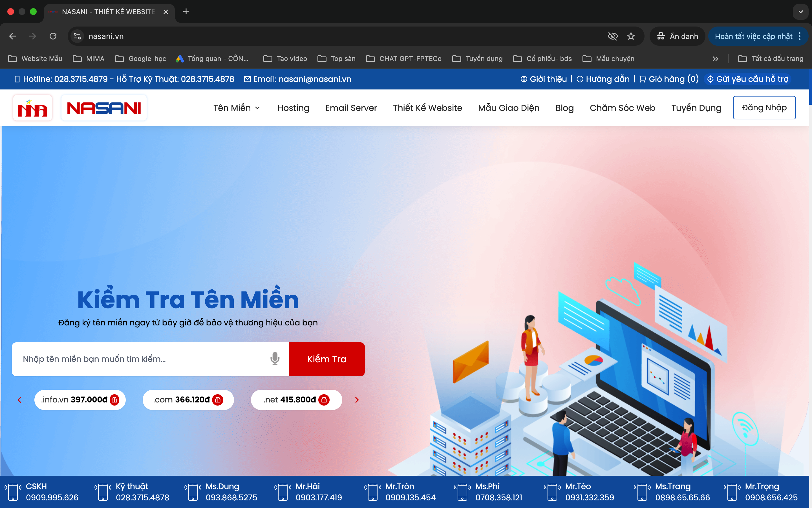The height and width of the screenshot is (508, 812).
Task: Click Gửi yêu cầu hỗ trợ
Action: pos(748,79)
